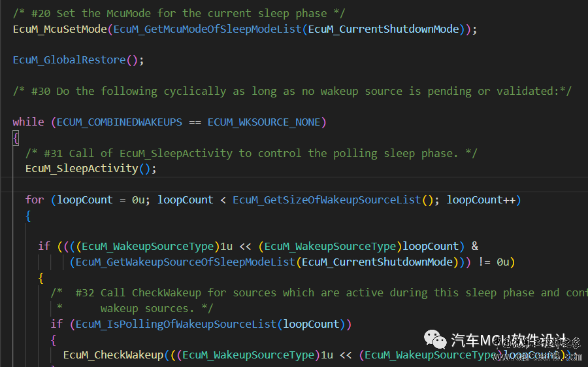Click EcuM_CurrentShutdownMode on the EcuM_McuSetMode line
Viewport: 588px width, 367px height.
click(384, 29)
